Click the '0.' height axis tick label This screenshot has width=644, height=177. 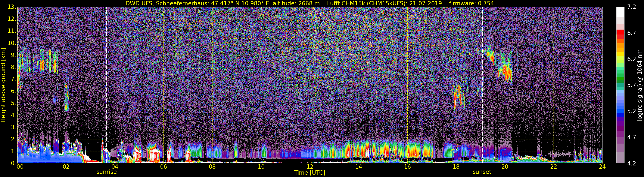[x=13, y=163]
